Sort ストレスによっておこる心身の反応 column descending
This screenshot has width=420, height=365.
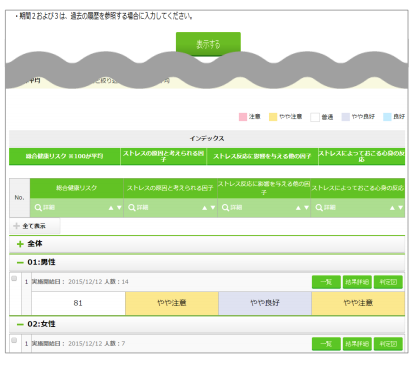[x=400, y=208]
